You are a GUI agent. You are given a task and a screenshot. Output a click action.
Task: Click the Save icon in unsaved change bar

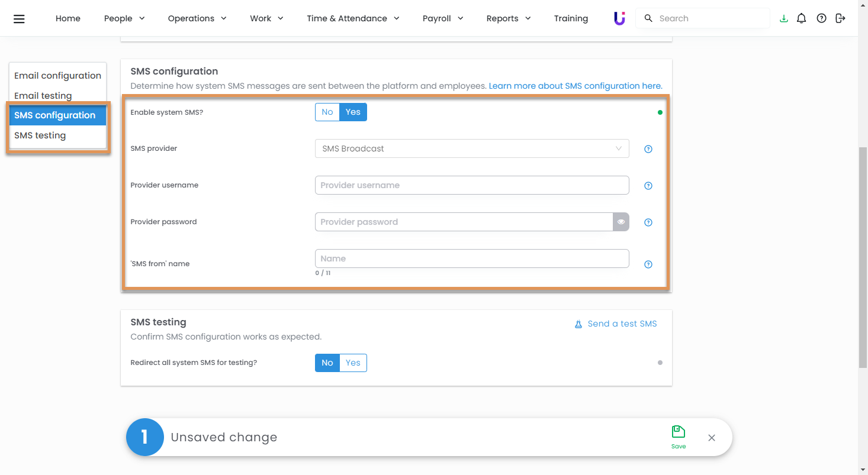679,437
